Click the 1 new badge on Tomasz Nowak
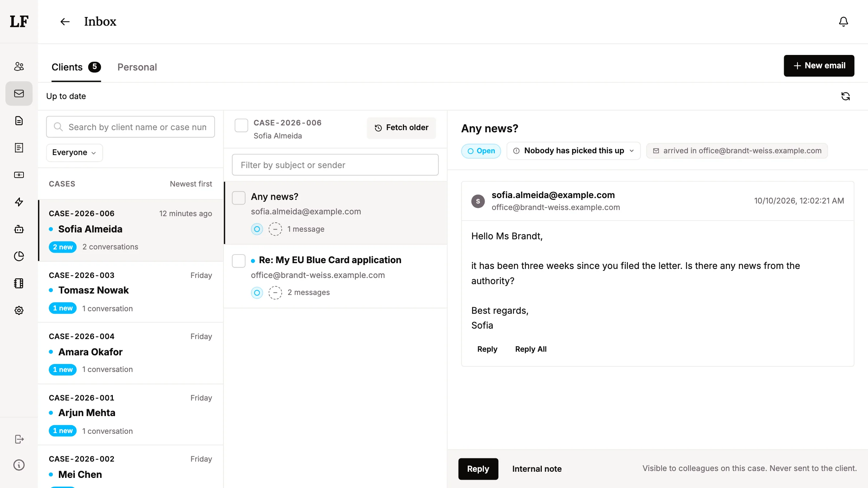Viewport: 868px width, 488px height. pyautogui.click(x=63, y=308)
